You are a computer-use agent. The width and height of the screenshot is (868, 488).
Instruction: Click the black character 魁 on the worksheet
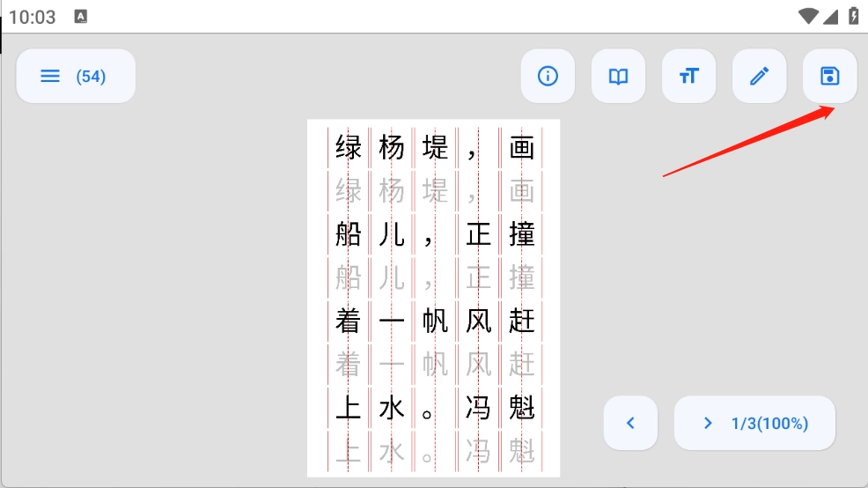click(x=522, y=408)
